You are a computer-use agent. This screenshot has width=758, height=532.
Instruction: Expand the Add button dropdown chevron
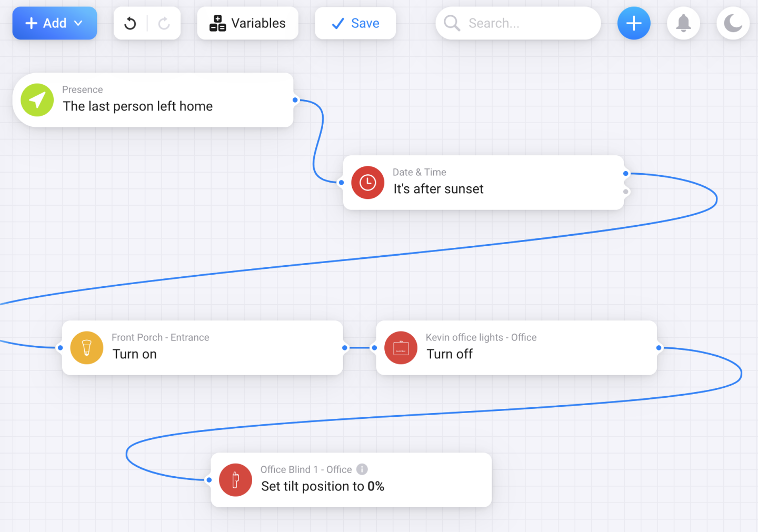pos(79,23)
